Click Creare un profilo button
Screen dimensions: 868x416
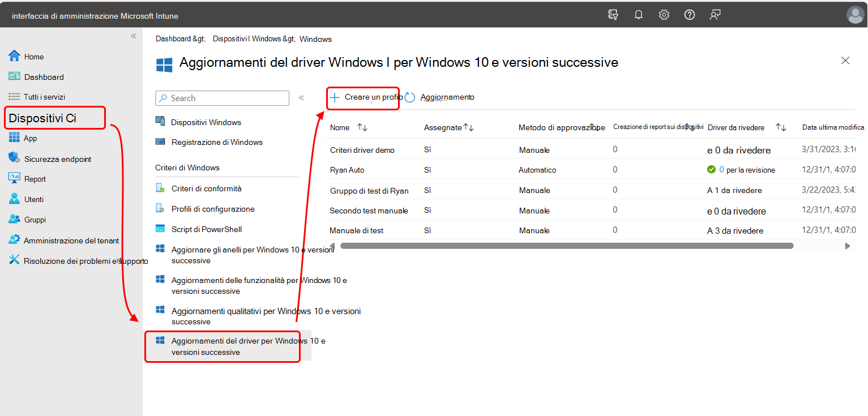point(366,97)
